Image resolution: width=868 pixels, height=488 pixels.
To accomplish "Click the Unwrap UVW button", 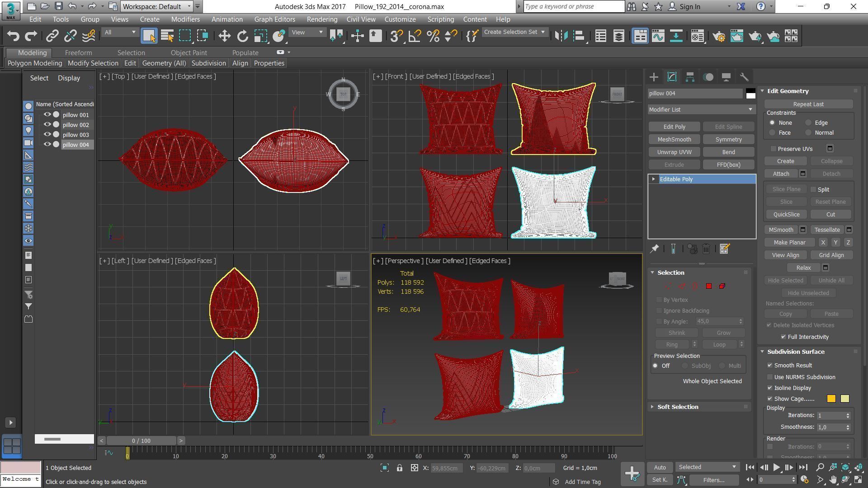I will [x=674, y=152].
